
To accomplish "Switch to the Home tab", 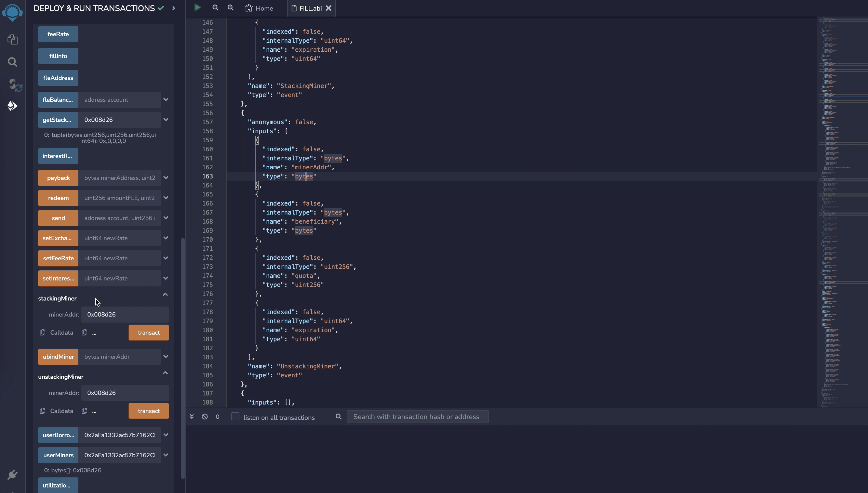I will pos(259,8).
